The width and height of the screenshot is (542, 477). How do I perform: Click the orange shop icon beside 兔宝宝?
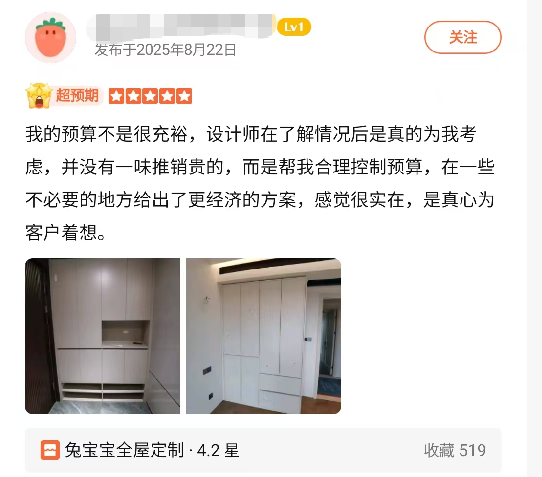pos(50,450)
